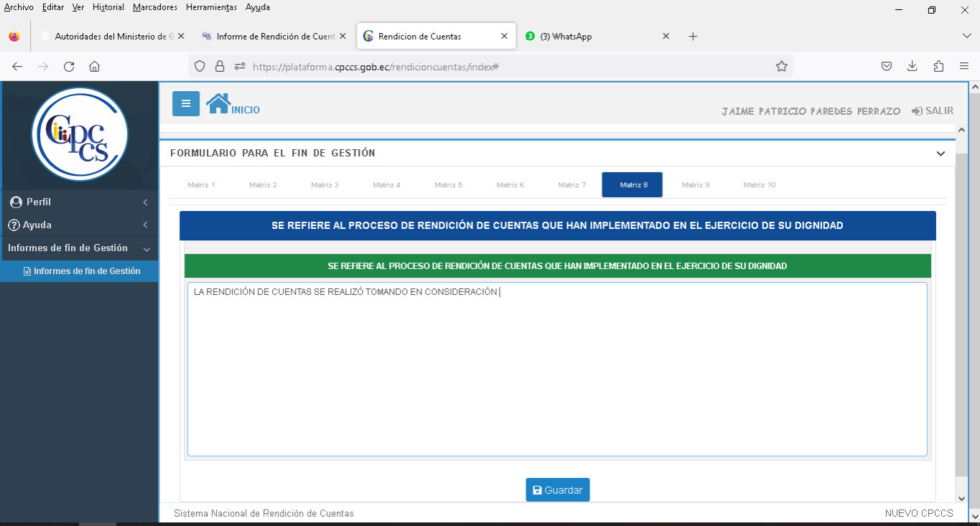Click the INICIO home icon
Screen dimensions: 980x526
coord(218,104)
